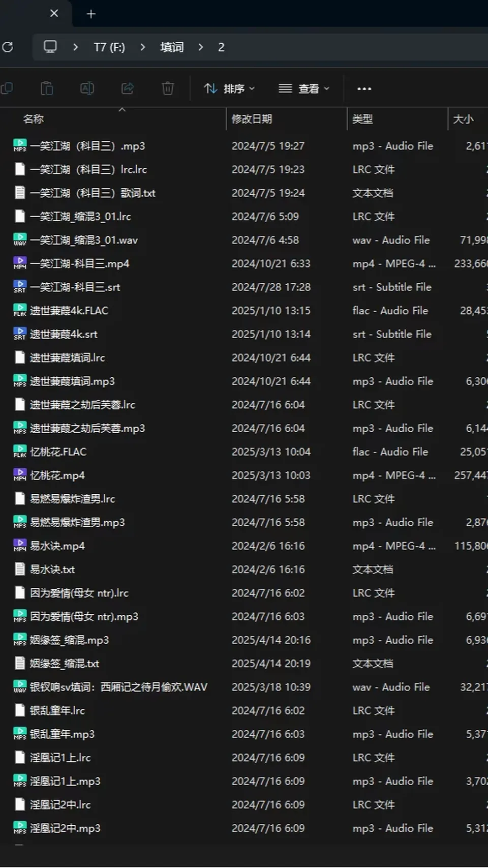488x868 pixels.
Task: Select the file 易燃易爆炸渣男.lrc
Action: tap(73, 499)
